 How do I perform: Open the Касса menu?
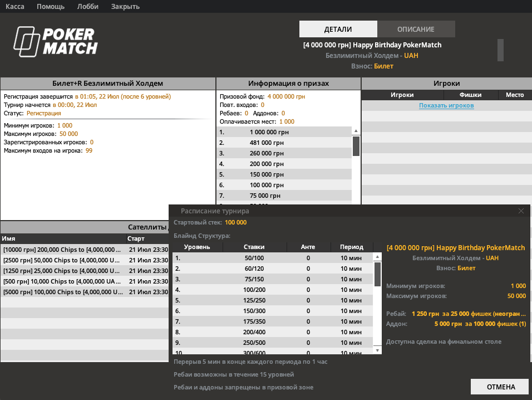15,7
